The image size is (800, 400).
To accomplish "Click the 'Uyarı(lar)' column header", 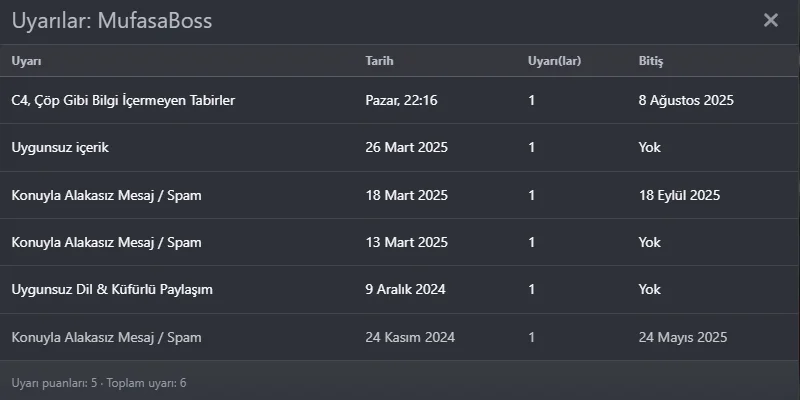I will (x=554, y=61).
